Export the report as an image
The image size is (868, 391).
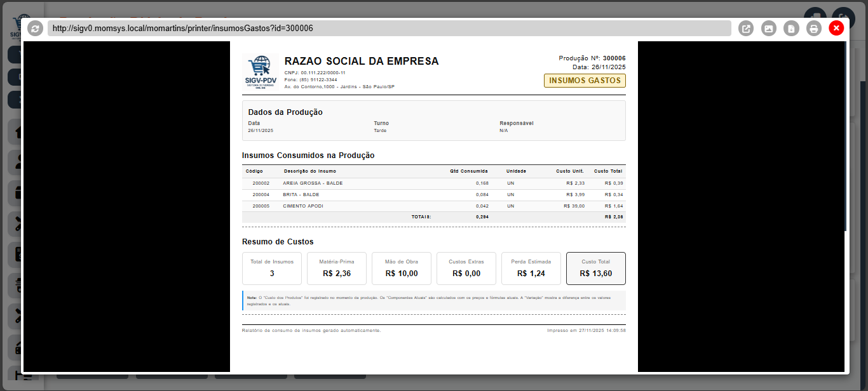tap(768, 28)
